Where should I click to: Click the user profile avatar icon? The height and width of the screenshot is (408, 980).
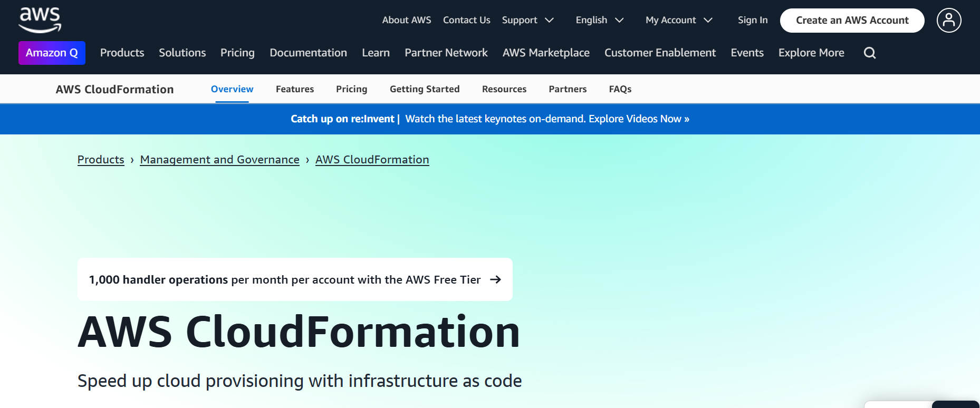948,21
